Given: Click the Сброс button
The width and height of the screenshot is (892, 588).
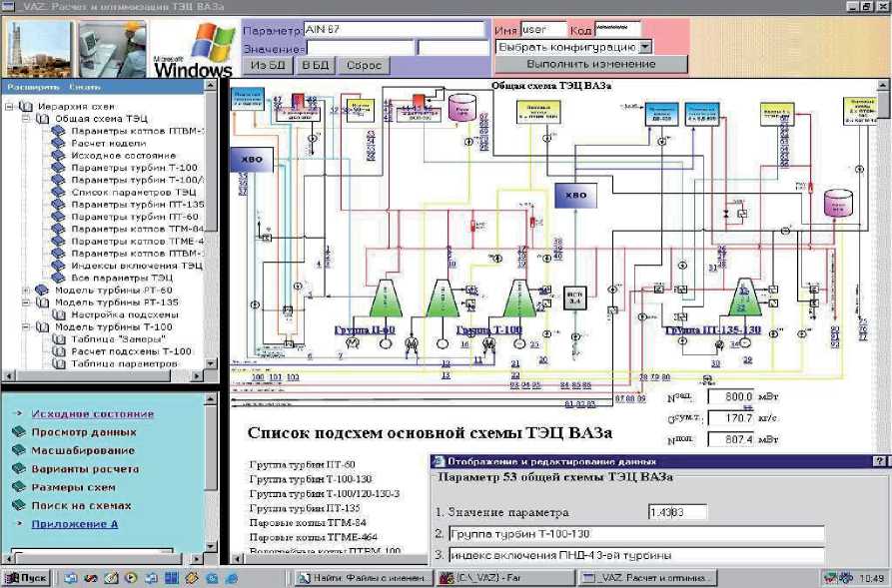Looking at the screenshot, I should pos(364,66).
